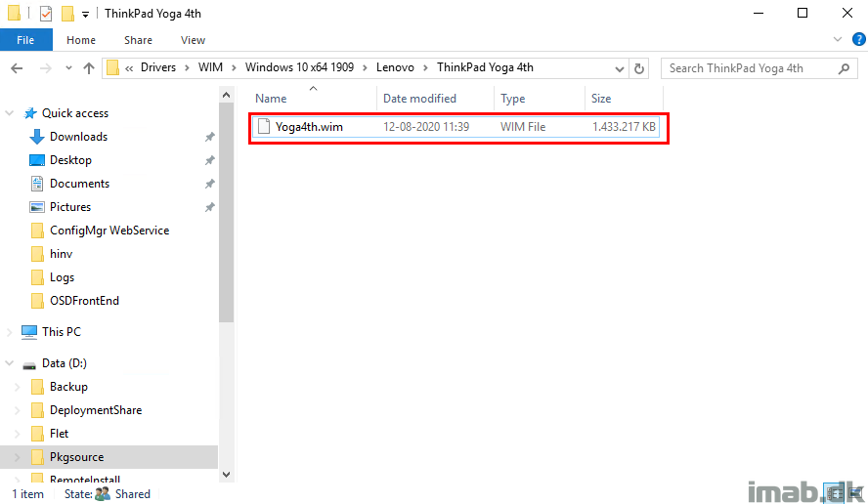The height and width of the screenshot is (504, 868).
Task: Collapse the Quick access tree node
Action: tap(10, 113)
